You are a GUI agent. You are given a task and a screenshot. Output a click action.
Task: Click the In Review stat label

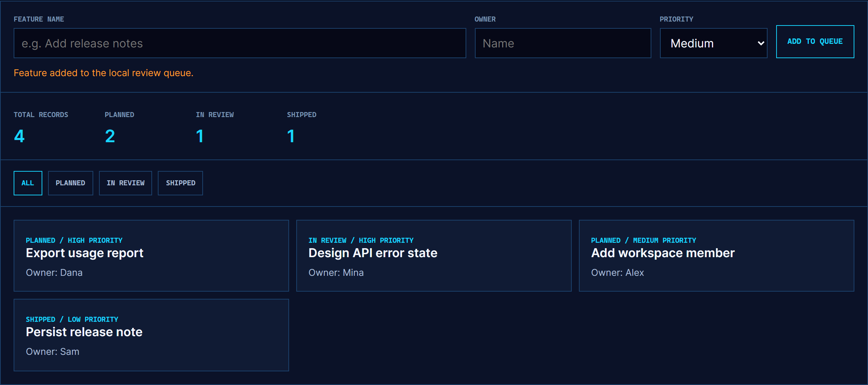click(215, 115)
